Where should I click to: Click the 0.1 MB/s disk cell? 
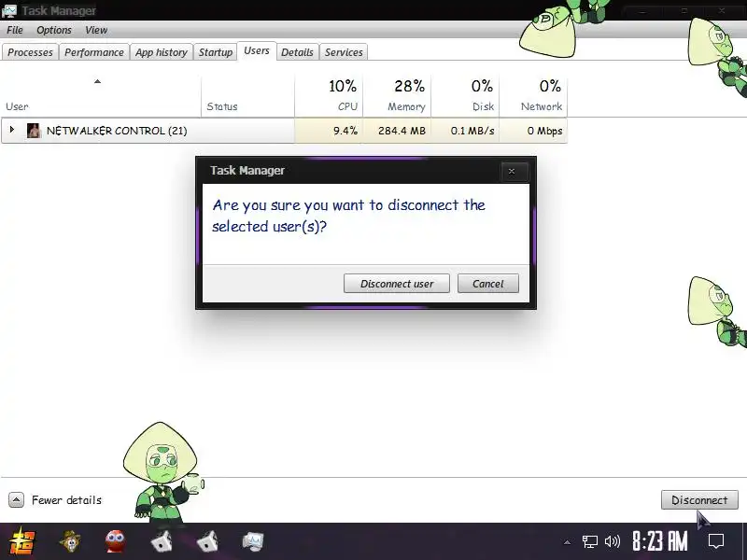pos(465,131)
